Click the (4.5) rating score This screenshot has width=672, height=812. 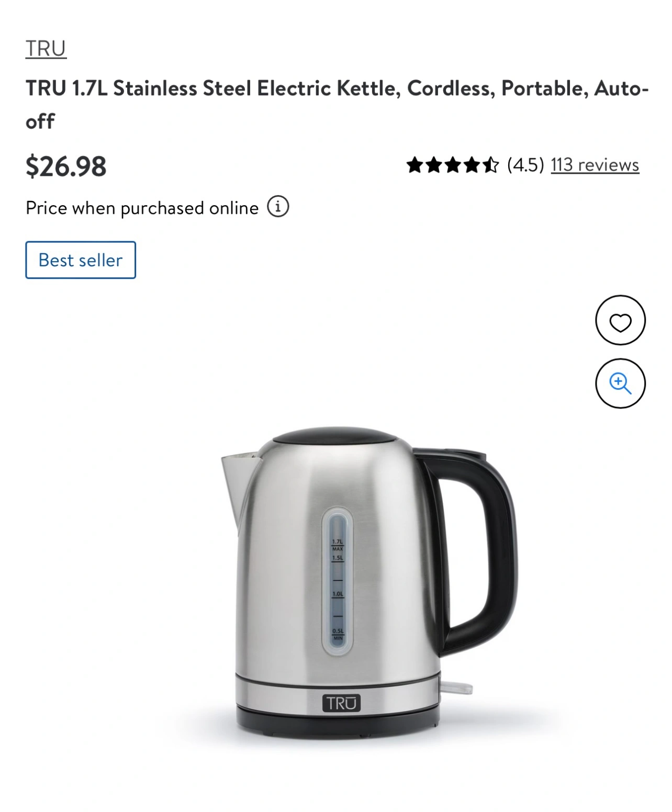pos(525,165)
